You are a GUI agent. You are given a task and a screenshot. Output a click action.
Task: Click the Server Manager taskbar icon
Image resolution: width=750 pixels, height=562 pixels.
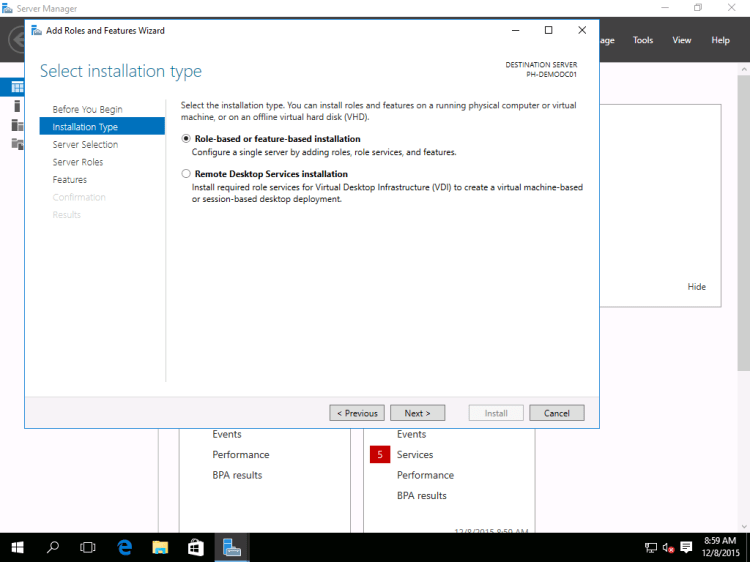tap(232, 547)
